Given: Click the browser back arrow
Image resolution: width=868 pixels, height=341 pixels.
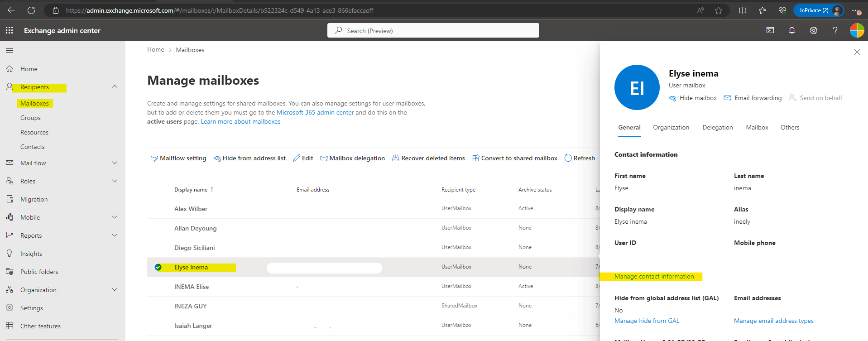Looking at the screenshot, I should (x=11, y=10).
